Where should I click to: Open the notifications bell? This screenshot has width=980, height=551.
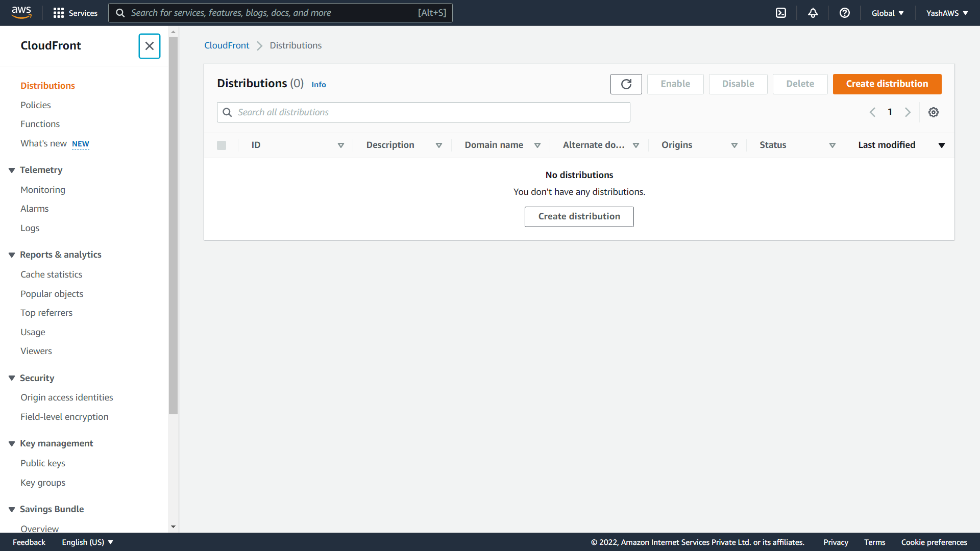(813, 13)
